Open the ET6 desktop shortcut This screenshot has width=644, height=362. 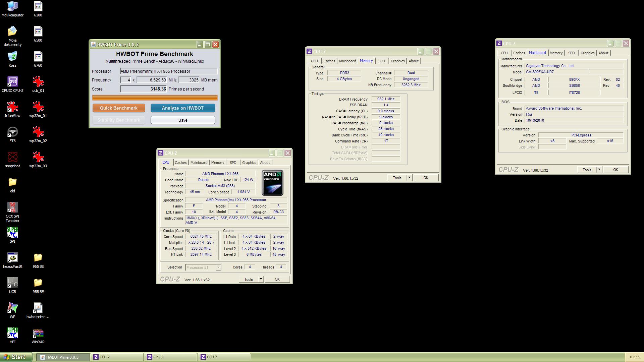click(12, 134)
